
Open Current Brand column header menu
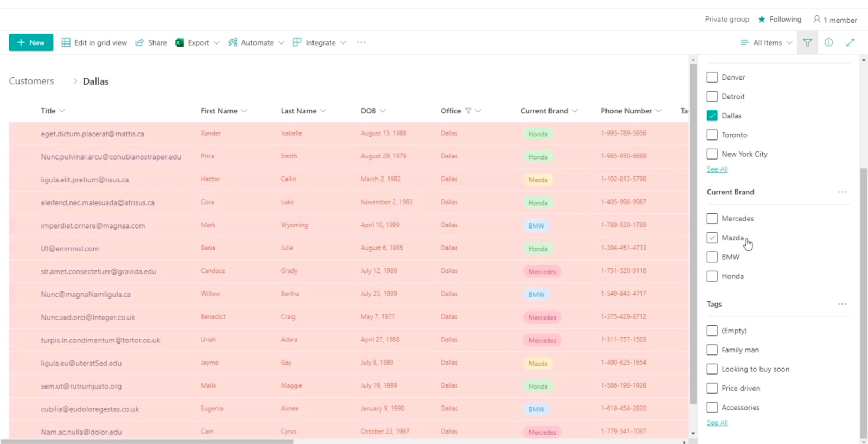[549, 111]
